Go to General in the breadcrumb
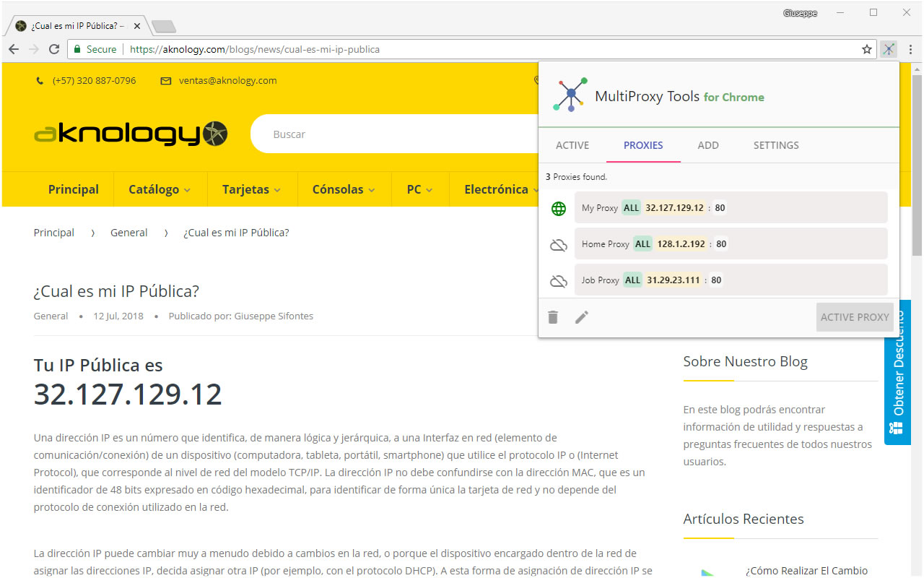 tap(128, 233)
